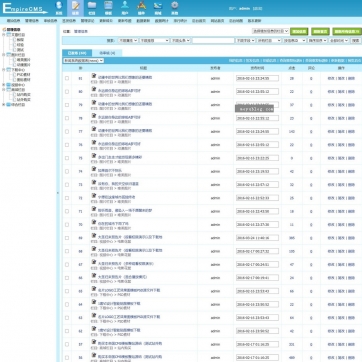Image resolution: width=362 pixels, height=362 pixels.
Task: Open the news data table (news) dropdown
Action: click(84, 61)
